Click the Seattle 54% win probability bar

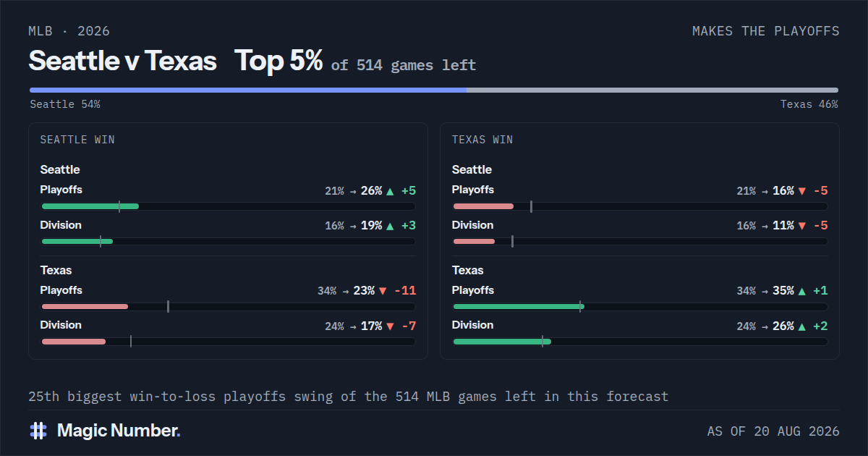coord(248,90)
